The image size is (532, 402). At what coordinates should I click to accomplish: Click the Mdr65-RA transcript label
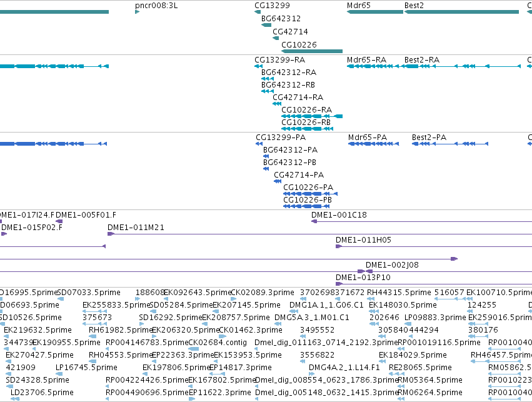click(366, 60)
